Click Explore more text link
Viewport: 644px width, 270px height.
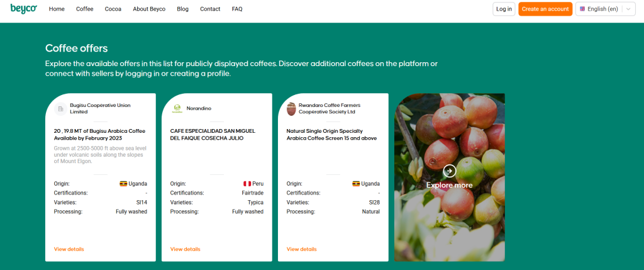coord(449,185)
